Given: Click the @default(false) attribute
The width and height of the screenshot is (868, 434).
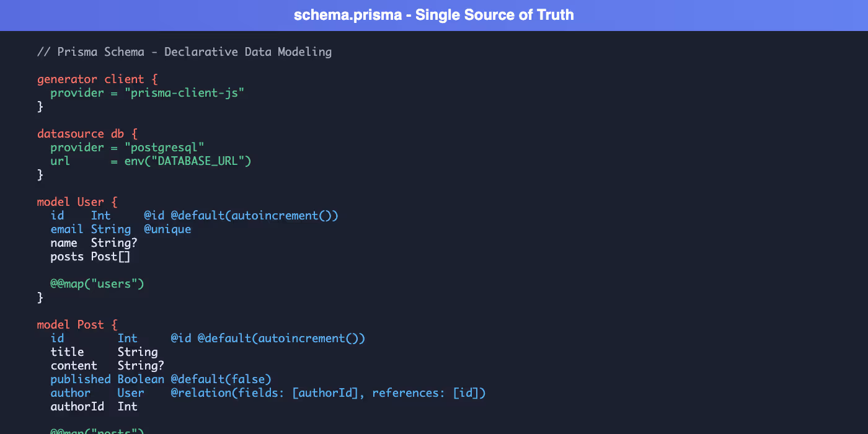Looking at the screenshot, I should 221,379.
